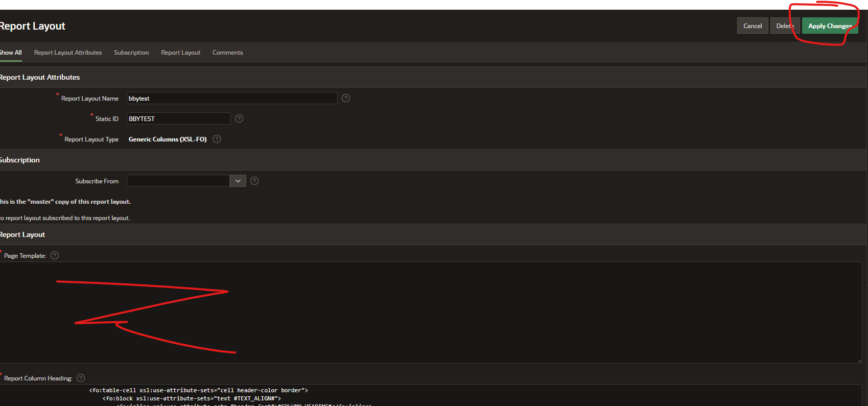Open the Report Layout Attributes tab
Screen dimensions: 868x406
tap(68, 53)
